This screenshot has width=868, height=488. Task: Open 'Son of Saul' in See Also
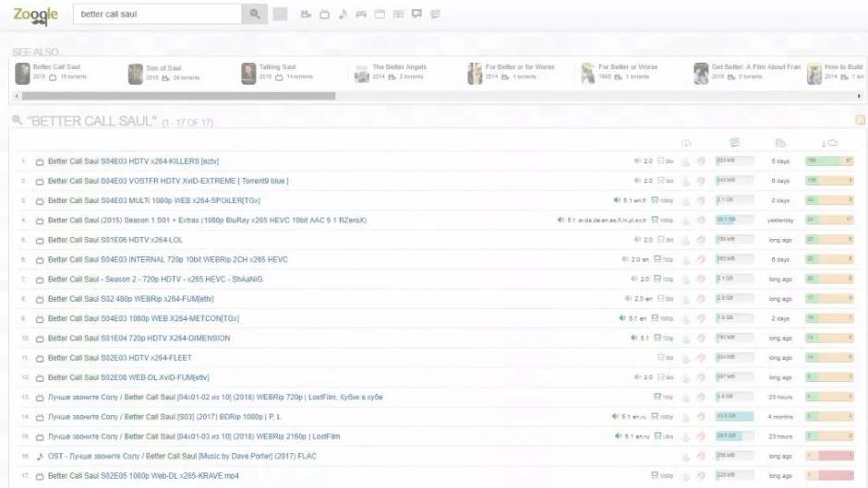pos(163,68)
